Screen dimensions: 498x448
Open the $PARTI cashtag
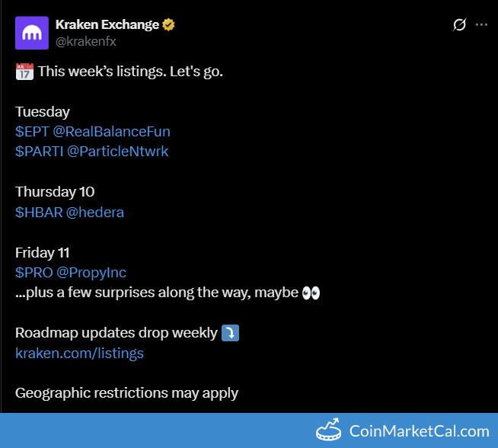(39, 151)
